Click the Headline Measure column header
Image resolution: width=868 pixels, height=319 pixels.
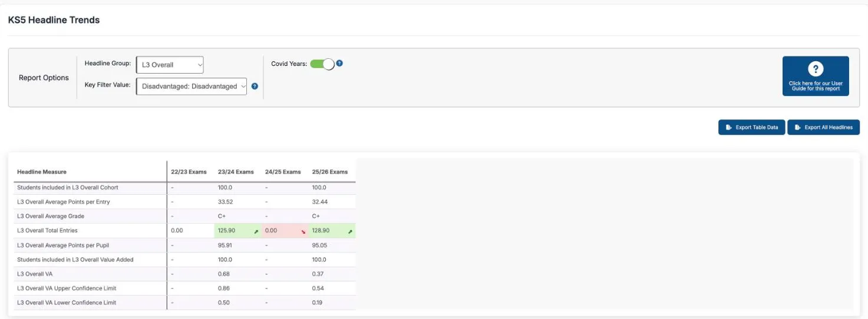coord(42,172)
